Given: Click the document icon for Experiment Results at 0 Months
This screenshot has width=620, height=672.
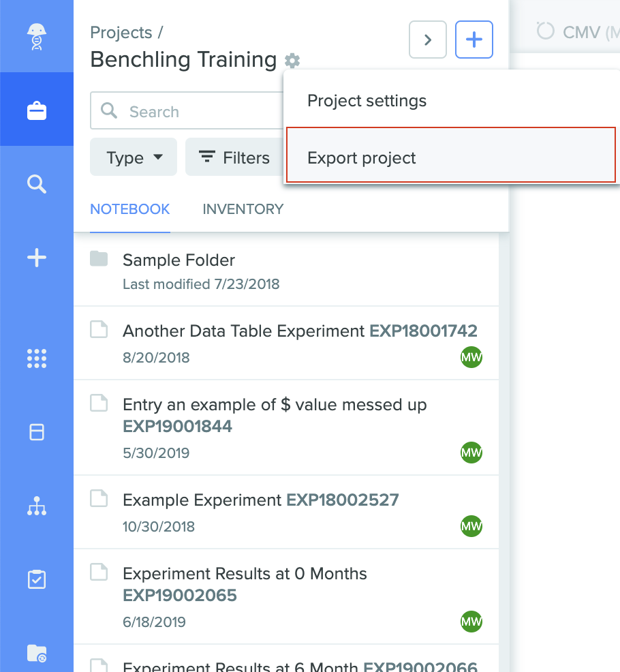Looking at the screenshot, I should 99,572.
